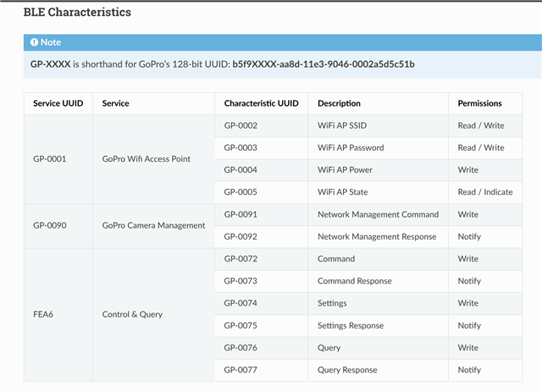Click the Query Response description cell
Screen dimensions: 542x392
point(379,370)
